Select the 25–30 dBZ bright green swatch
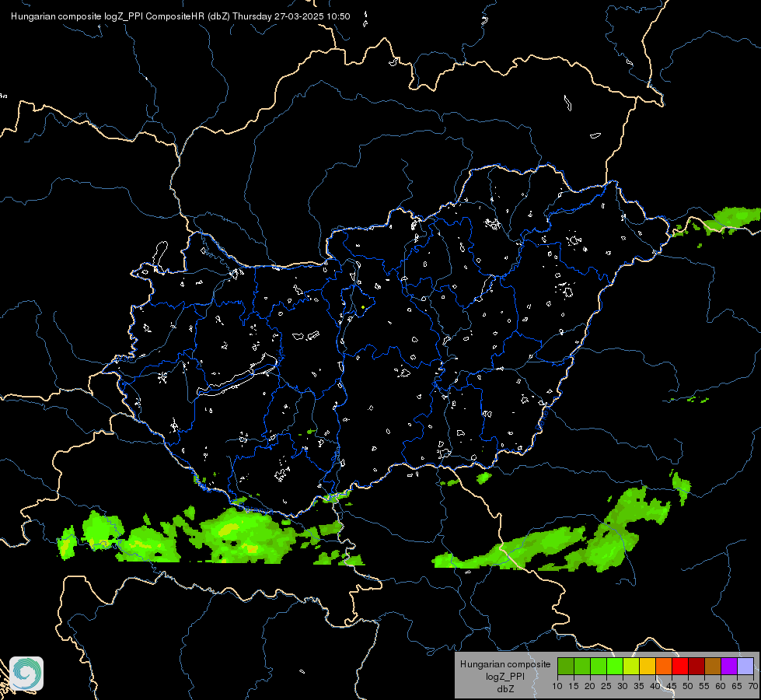The image size is (761, 700). pos(615,666)
